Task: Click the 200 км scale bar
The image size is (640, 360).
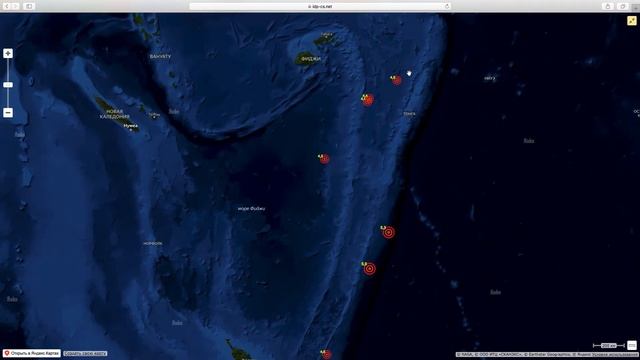Action: tap(609, 346)
